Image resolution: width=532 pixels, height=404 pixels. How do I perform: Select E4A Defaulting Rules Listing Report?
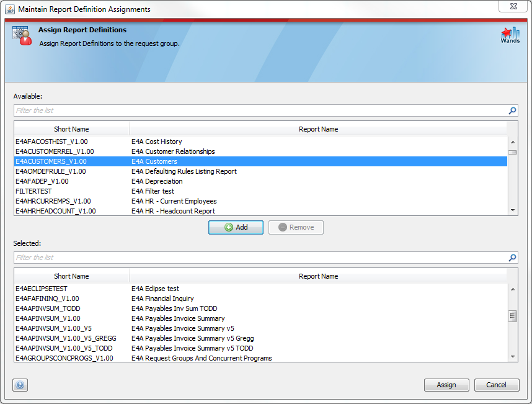260,171
